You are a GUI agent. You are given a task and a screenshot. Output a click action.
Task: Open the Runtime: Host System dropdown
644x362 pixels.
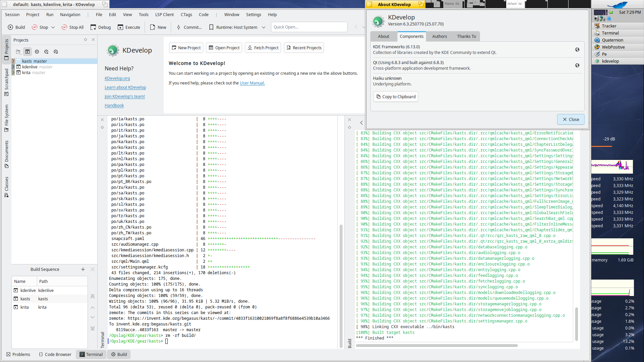pos(237,27)
